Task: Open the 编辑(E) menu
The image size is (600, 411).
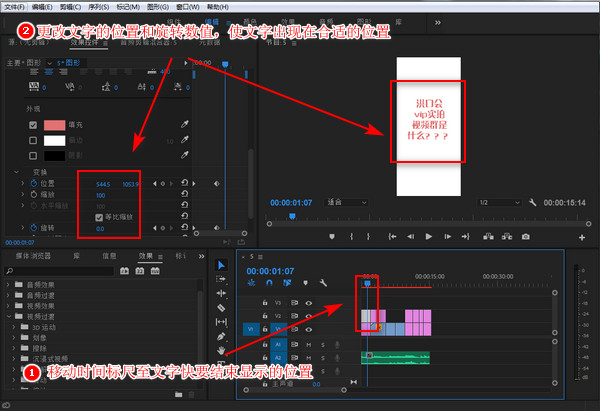Action: click(42, 7)
